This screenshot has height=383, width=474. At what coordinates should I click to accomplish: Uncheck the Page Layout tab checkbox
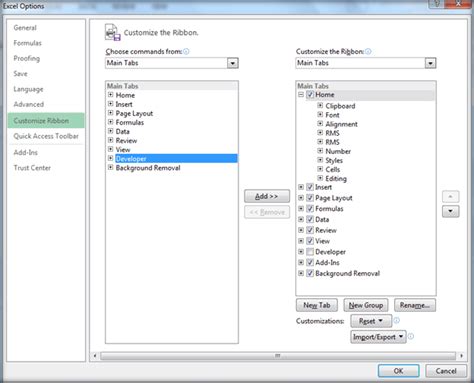click(310, 198)
